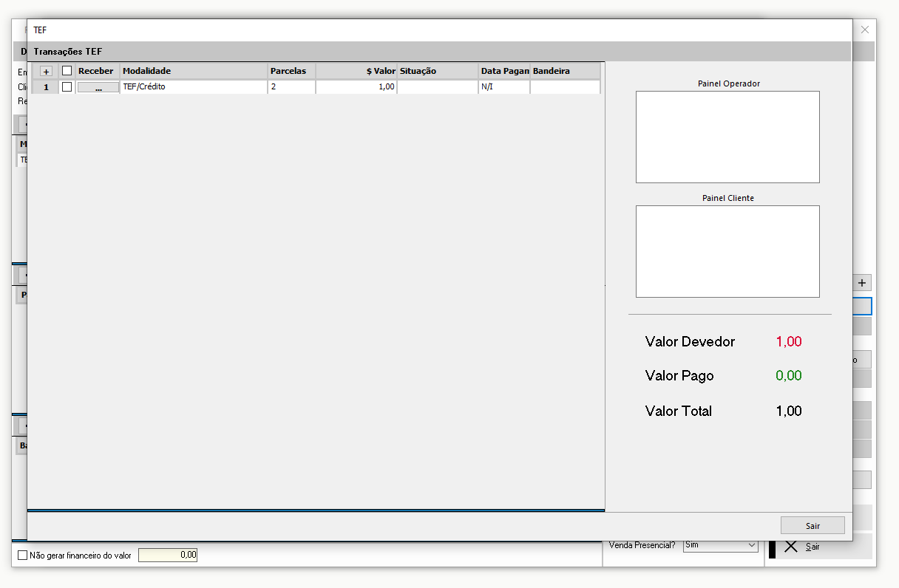This screenshot has width=899, height=588.
Task: Select the $ Valor cell showing 1,00
Action: pyautogui.click(x=356, y=87)
